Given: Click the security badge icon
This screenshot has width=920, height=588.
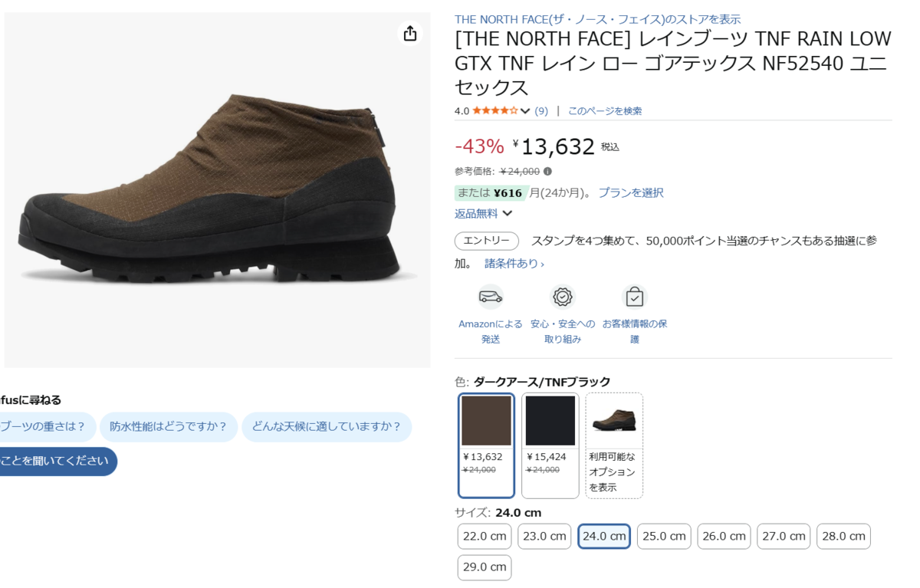Looking at the screenshot, I should tap(563, 297).
